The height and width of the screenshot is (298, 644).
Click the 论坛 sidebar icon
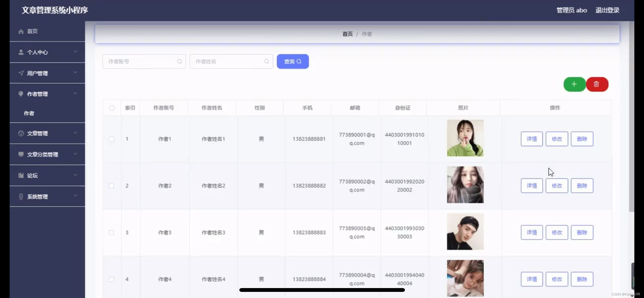coord(21,175)
